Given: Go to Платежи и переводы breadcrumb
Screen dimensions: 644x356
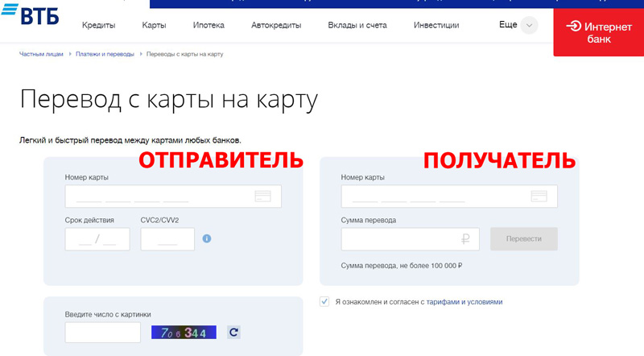Looking at the screenshot, I should (x=105, y=54).
